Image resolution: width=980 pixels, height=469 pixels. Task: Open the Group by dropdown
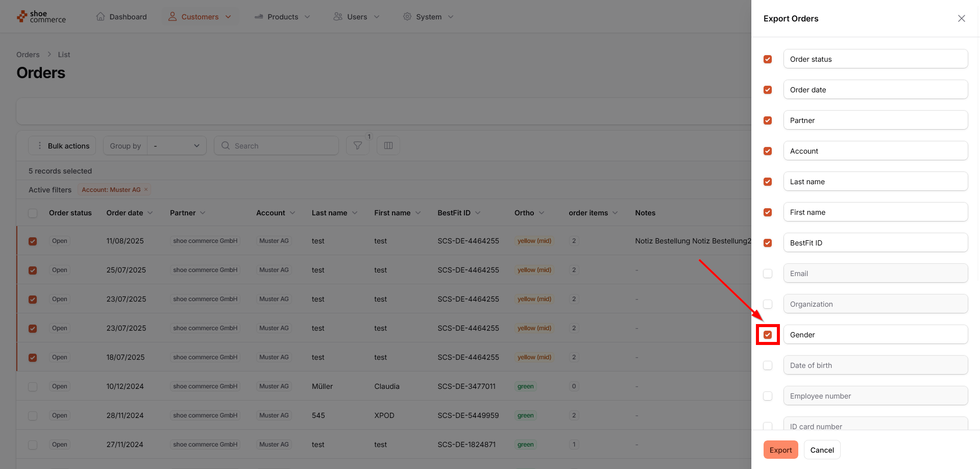pyautogui.click(x=177, y=146)
